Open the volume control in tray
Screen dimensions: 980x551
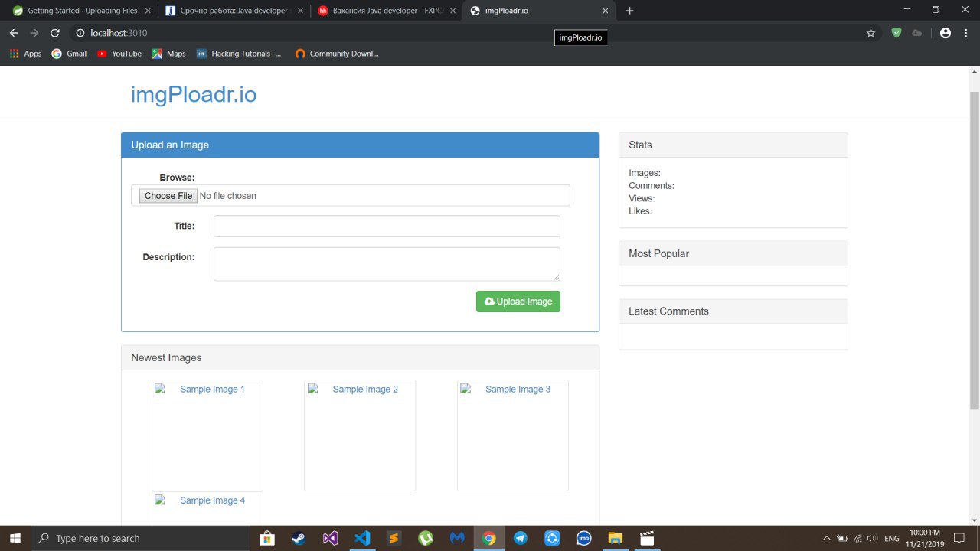[872, 538]
